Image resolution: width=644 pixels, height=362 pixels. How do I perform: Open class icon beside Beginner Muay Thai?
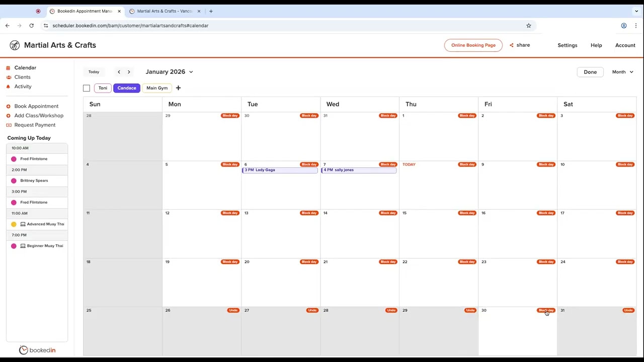tap(23, 246)
